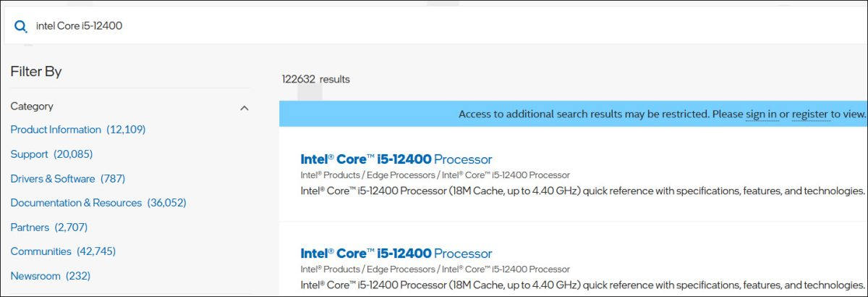Screen dimensions: 868x297
Task: Open the first Intel Core i5-12400 Processor result
Action: click(x=396, y=159)
